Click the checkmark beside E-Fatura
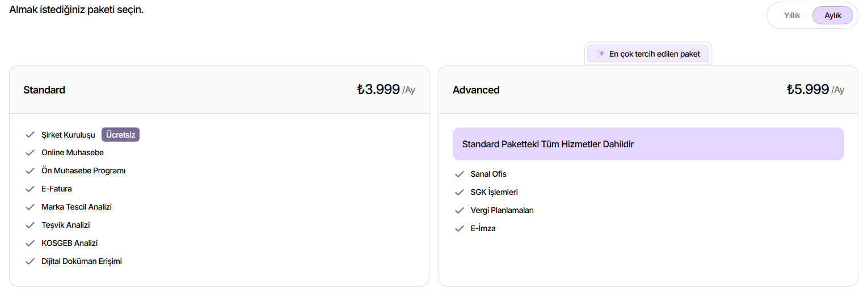The height and width of the screenshot is (294, 868). (30, 189)
